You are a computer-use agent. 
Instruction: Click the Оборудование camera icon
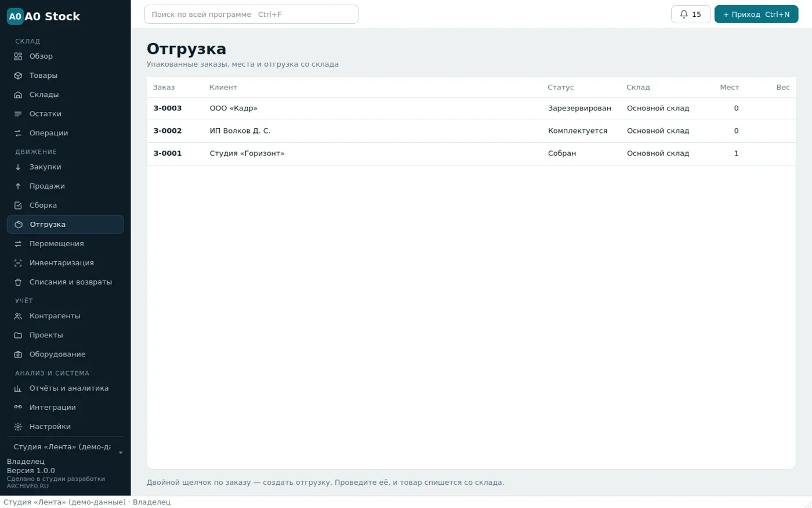click(x=18, y=355)
